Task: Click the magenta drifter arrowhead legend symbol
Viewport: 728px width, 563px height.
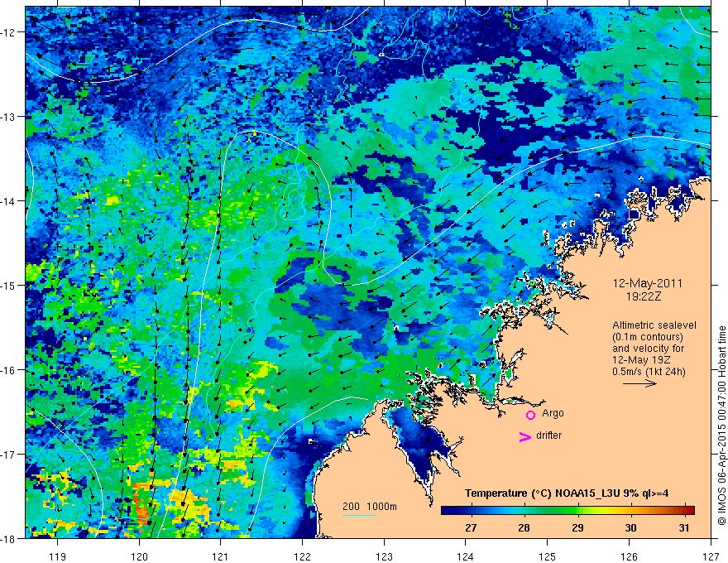Action: coord(524,436)
